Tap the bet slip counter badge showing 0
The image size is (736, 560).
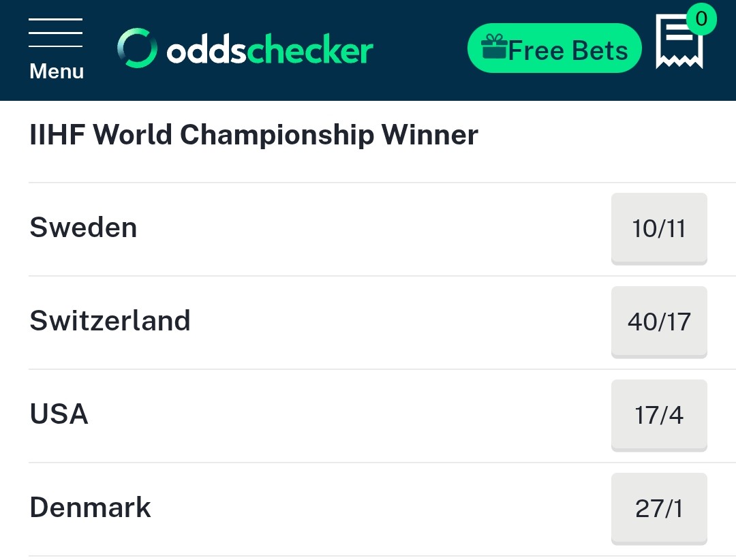coord(701,19)
